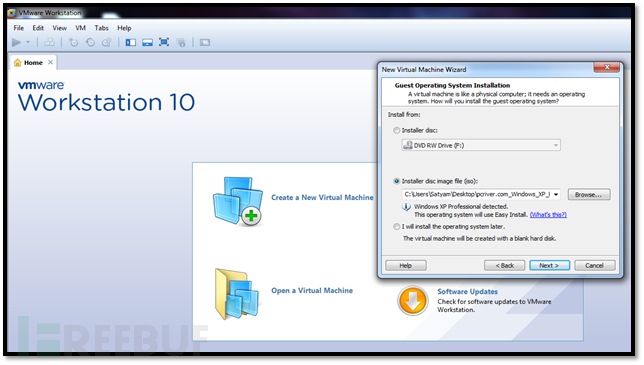Click the Revert to Snapshot toolbar icon

point(90,42)
